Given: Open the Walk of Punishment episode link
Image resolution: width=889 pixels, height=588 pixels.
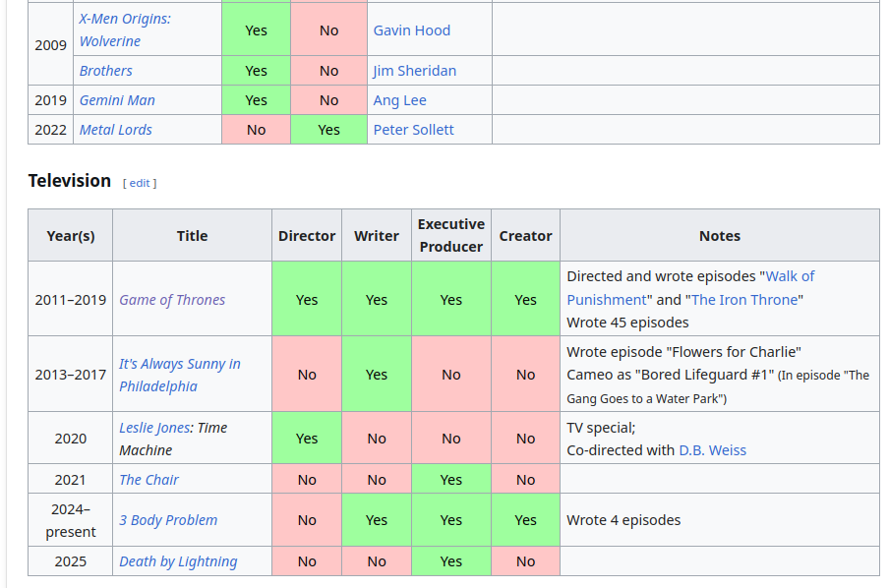Looking at the screenshot, I should 690,288.
